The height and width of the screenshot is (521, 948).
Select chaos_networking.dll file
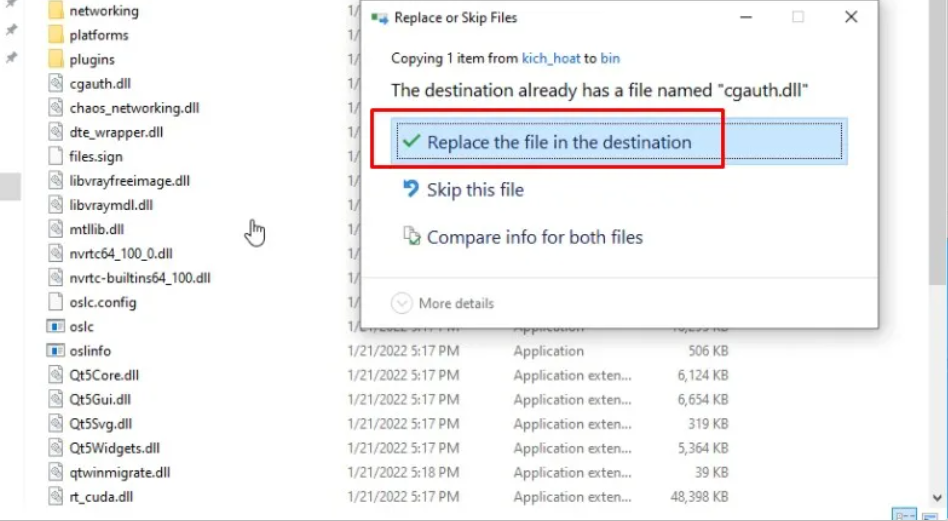[134, 108]
